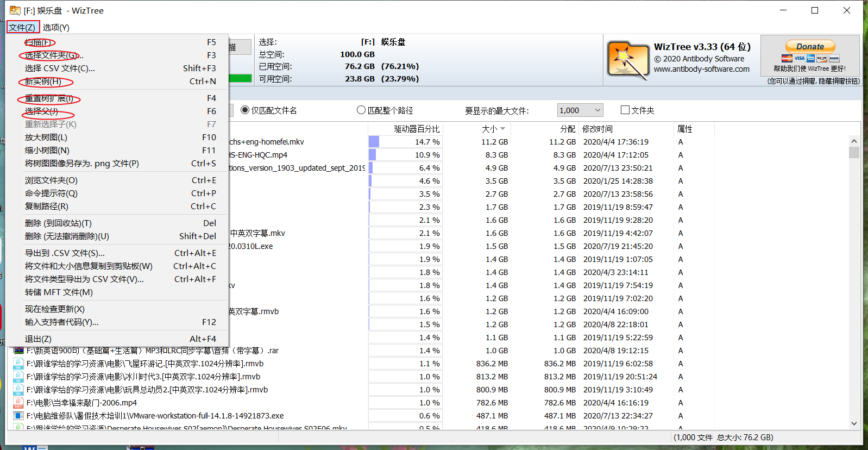Viewport: 868px width, 450px height.
Task: Choose 新实例(H) menu item
Action: coord(117,82)
